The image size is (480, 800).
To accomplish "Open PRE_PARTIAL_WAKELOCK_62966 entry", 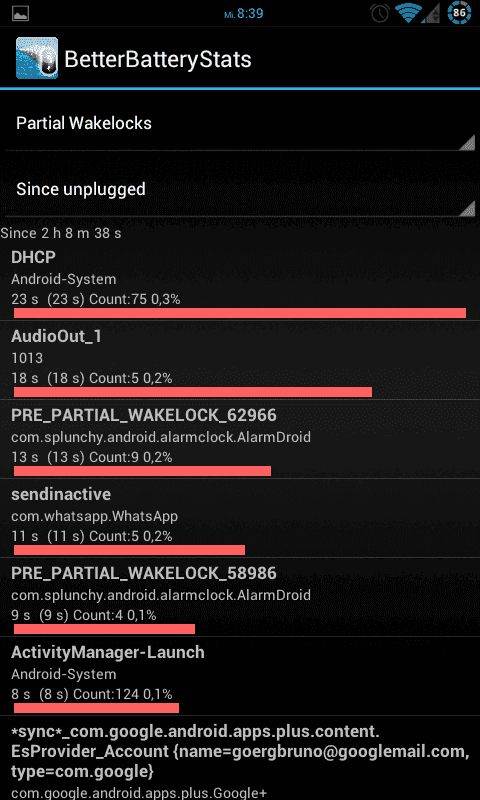I will (240, 439).
